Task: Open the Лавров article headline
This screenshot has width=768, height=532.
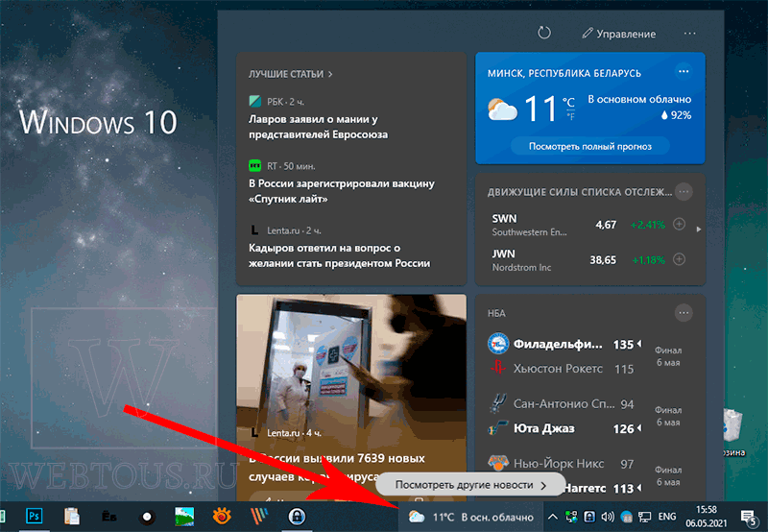Action: [x=318, y=127]
